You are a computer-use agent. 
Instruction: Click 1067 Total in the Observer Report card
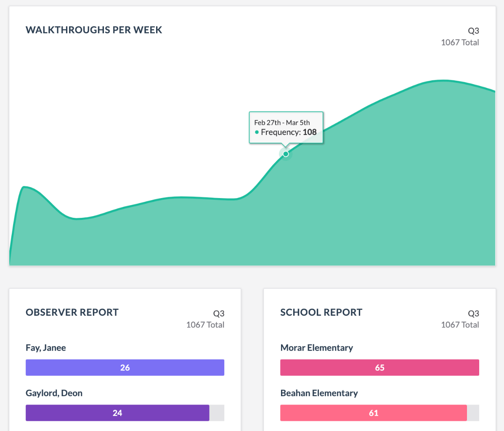click(205, 325)
